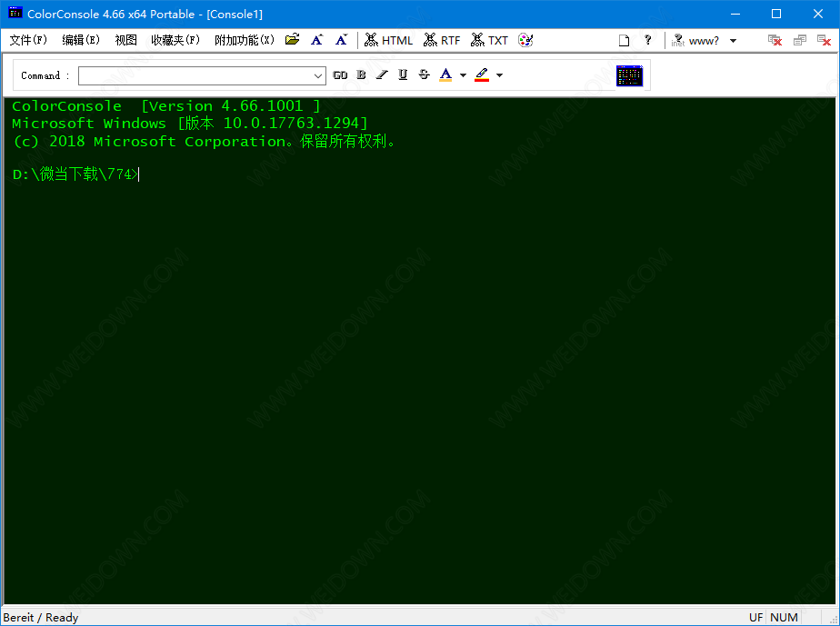The image size is (840, 626).
Task: Click the Bereit / Ready status text
Action: (41, 618)
